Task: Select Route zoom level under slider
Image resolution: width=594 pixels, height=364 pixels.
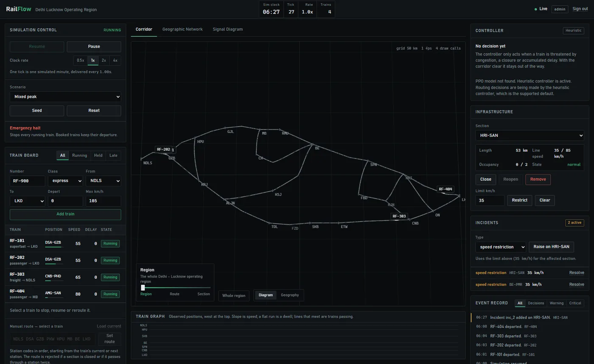Action: 174,294
